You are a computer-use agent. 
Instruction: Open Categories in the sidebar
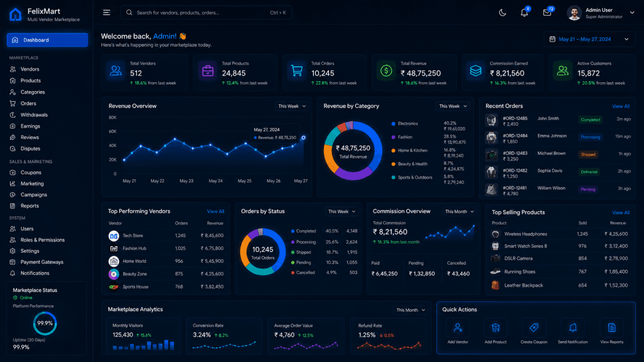point(33,92)
